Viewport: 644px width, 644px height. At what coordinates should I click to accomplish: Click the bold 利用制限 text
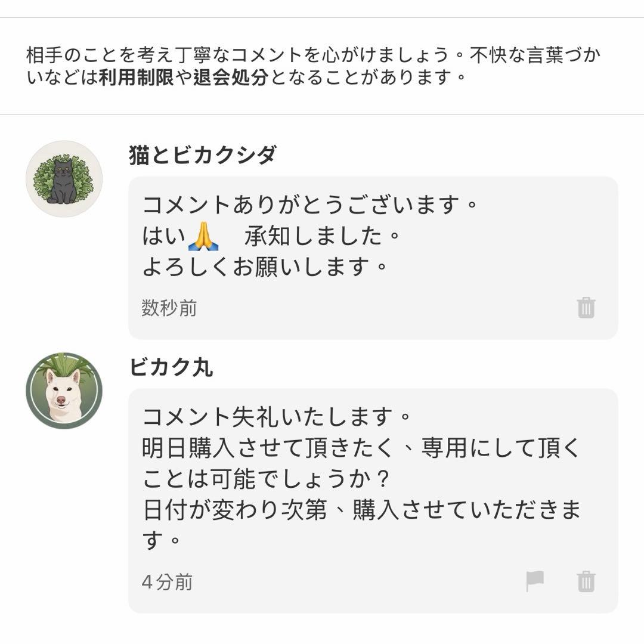(x=136, y=78)
